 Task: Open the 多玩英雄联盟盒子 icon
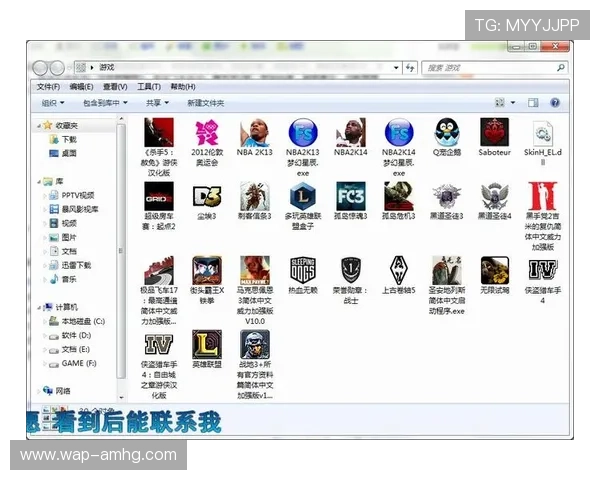[303, 196]
